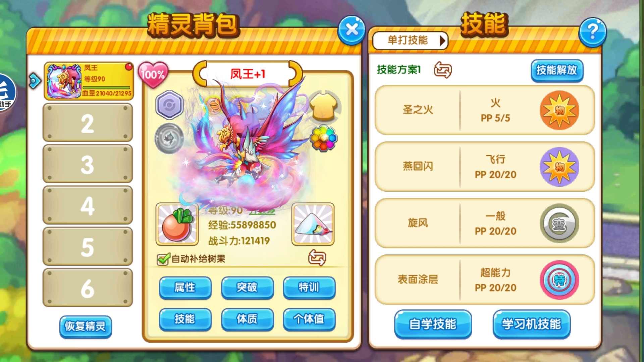Expand the spirit list side arrow
This screenshot has width=644, height=362.
coord(35,81)
